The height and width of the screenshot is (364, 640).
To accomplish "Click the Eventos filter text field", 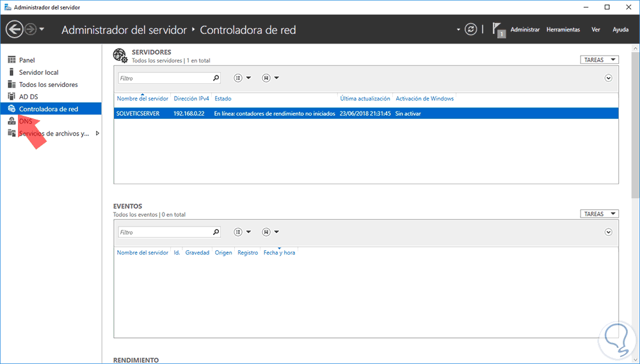I will tap(164, 232).
